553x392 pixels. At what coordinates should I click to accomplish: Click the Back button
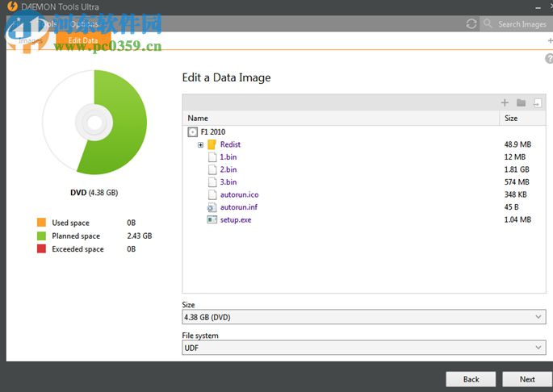[471, 379]
